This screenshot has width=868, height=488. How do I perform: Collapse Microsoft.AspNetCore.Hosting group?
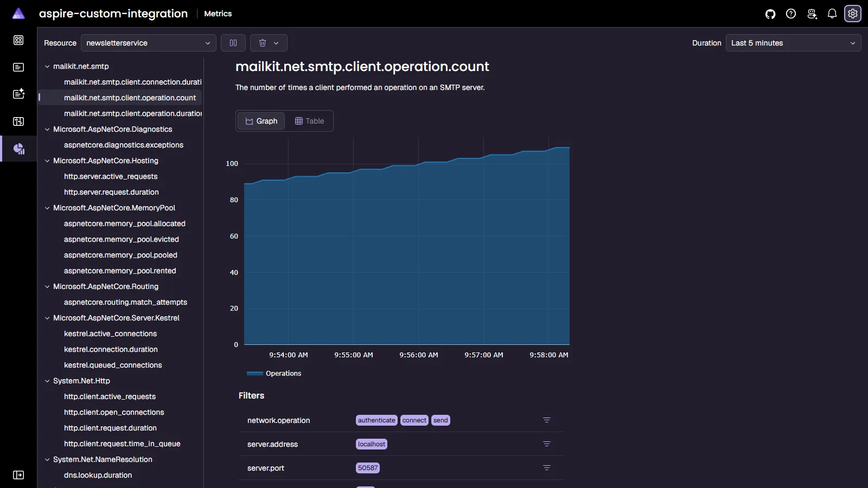click(x=47, y=160)
